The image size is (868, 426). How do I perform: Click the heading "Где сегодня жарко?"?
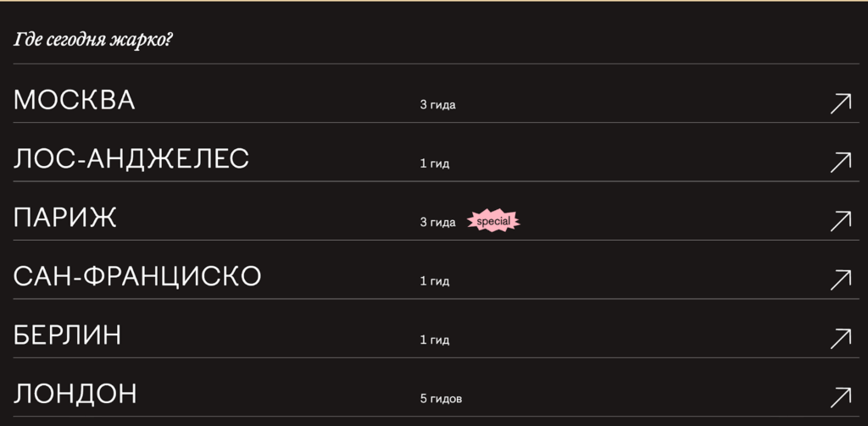pos(93,40)
